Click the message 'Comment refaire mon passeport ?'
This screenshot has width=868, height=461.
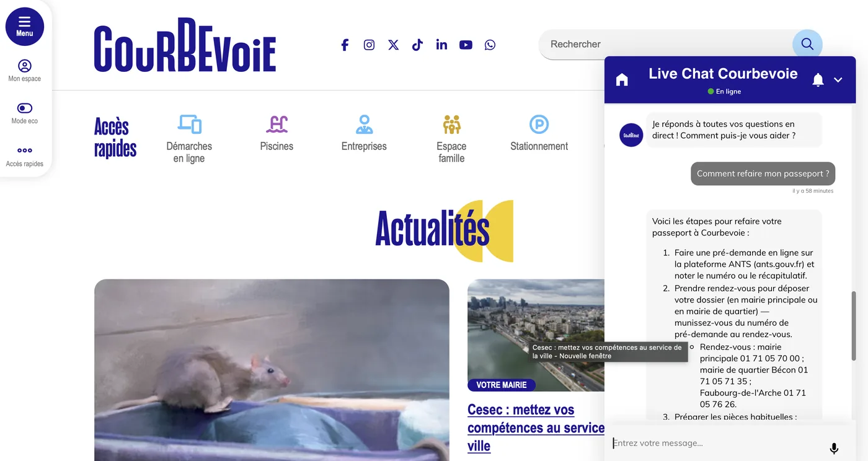(x=763, y=173)
